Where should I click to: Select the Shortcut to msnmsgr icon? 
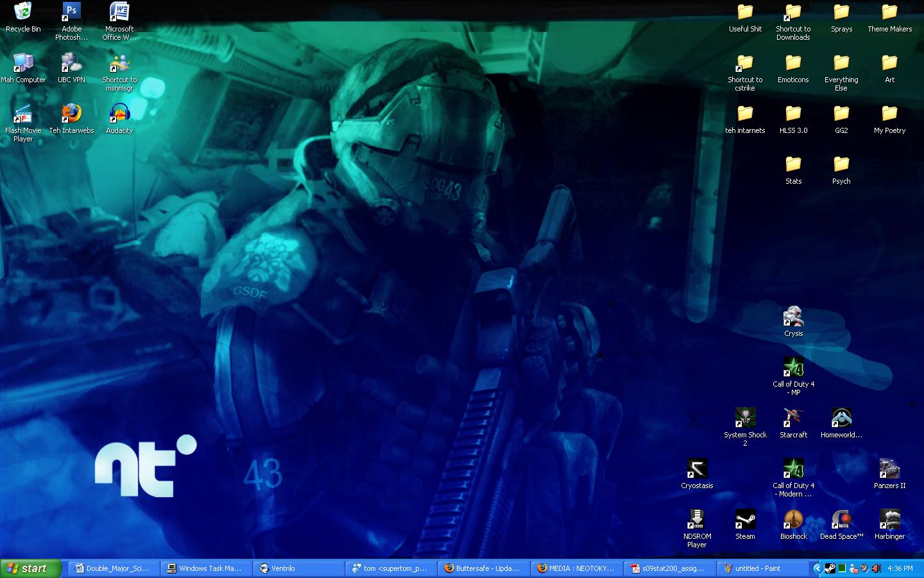[x=119, y=72]
